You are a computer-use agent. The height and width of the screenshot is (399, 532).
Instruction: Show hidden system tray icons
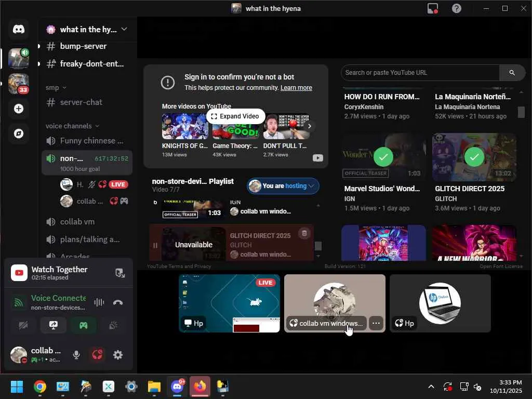pyautogui.click(x=431, y=387)
